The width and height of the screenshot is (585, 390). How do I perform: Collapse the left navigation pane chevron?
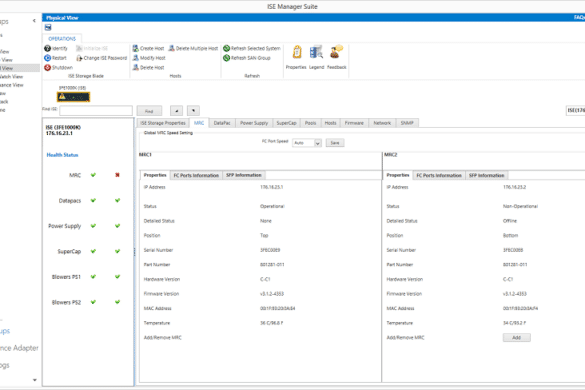(34, 21)
